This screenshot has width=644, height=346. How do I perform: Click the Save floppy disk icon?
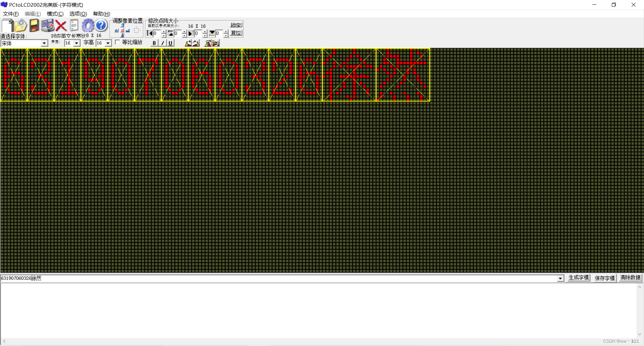click(x=34, y=26)
